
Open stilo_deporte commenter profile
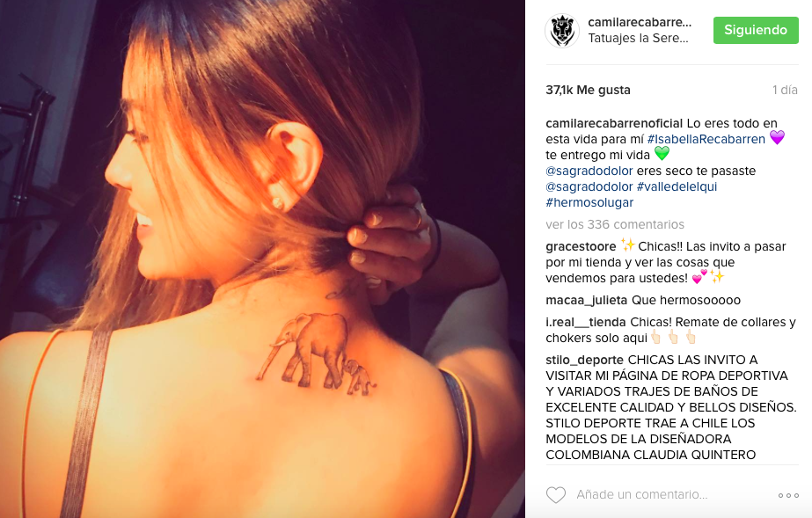pyautogui.click(x=584, y=361)
